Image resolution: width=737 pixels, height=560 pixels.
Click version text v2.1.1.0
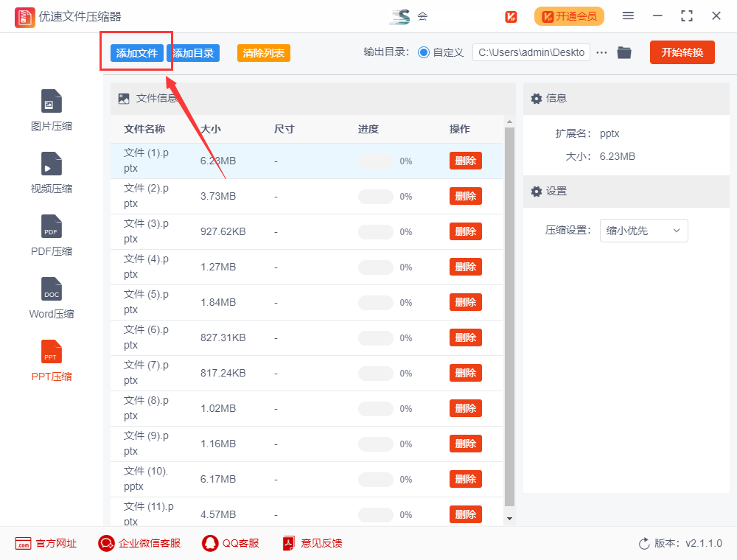point(704,544)
